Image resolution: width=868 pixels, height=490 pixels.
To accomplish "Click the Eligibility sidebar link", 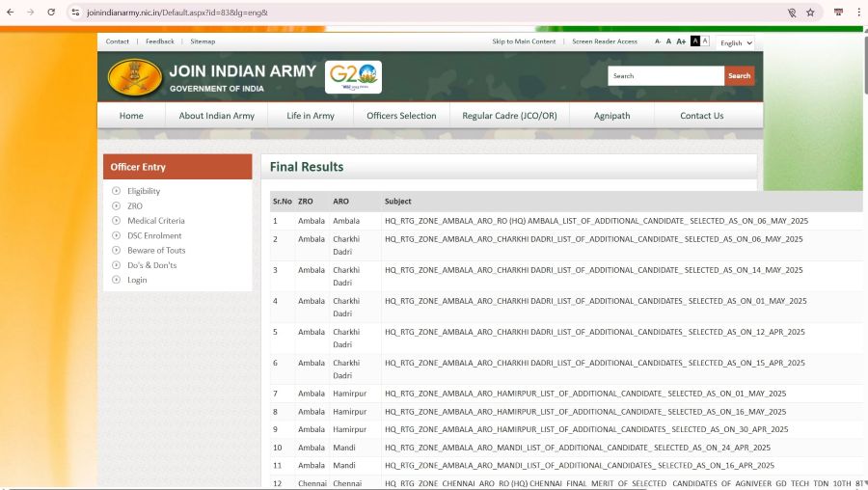I will 144,191.
